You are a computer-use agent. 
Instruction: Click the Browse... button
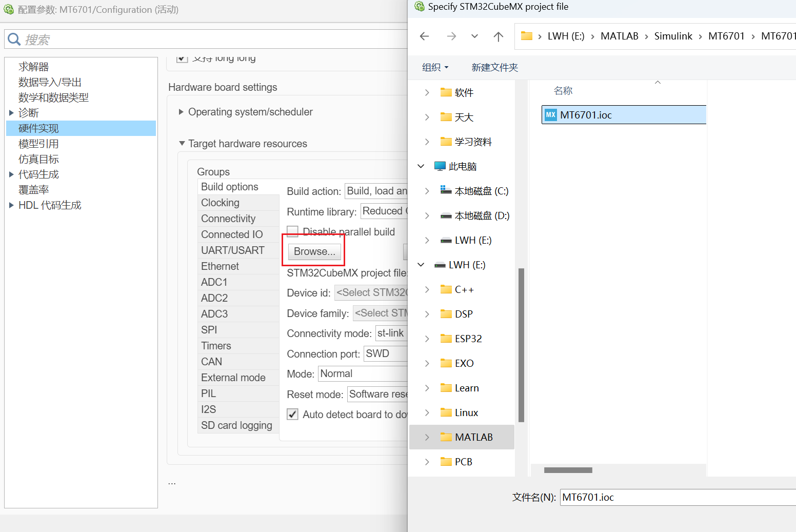pos(314,251)
